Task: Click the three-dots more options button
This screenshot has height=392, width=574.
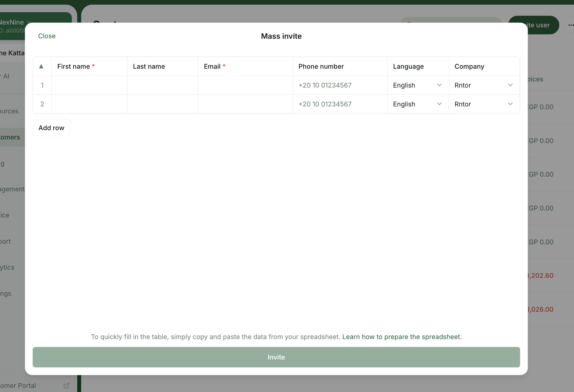Action: (570, 25)
